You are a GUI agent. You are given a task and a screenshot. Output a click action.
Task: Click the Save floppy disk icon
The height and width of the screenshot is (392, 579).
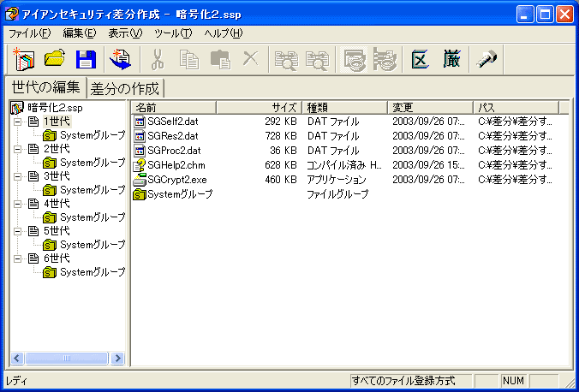tap(86, 59)
